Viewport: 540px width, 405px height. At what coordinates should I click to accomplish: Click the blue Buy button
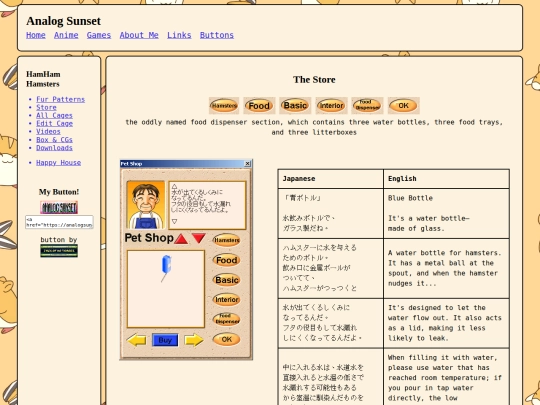[165, 340]
